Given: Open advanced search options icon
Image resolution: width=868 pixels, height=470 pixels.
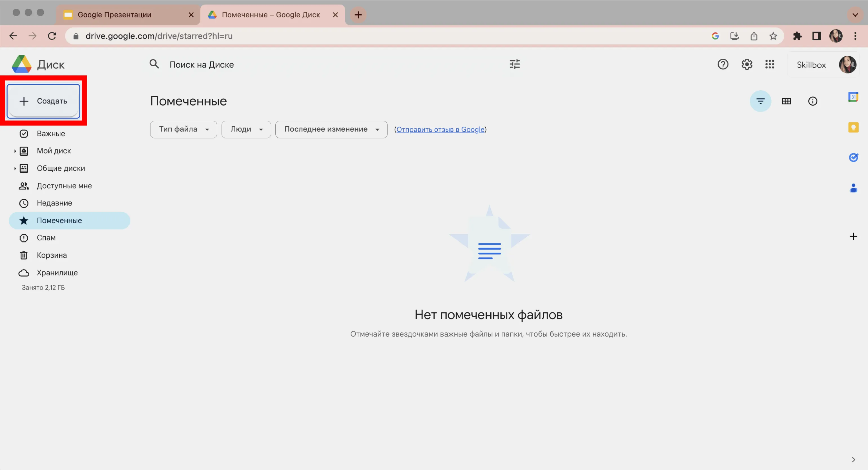Looking at the screenshot, I should pos(514,64).
